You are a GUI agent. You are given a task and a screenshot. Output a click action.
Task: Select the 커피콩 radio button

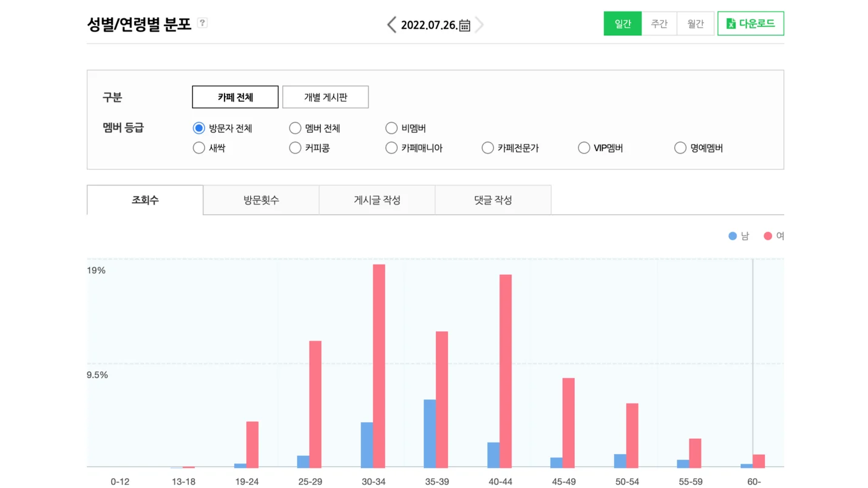point(295,147)
